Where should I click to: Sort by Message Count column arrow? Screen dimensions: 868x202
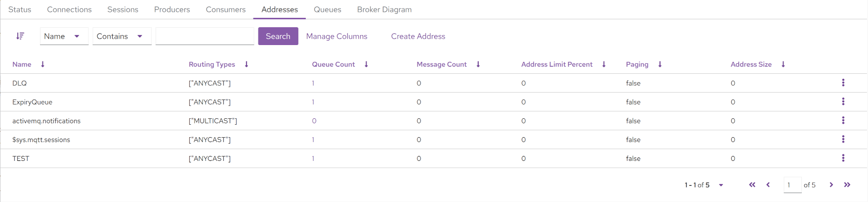pyautogui.click(x=478, y=64)
